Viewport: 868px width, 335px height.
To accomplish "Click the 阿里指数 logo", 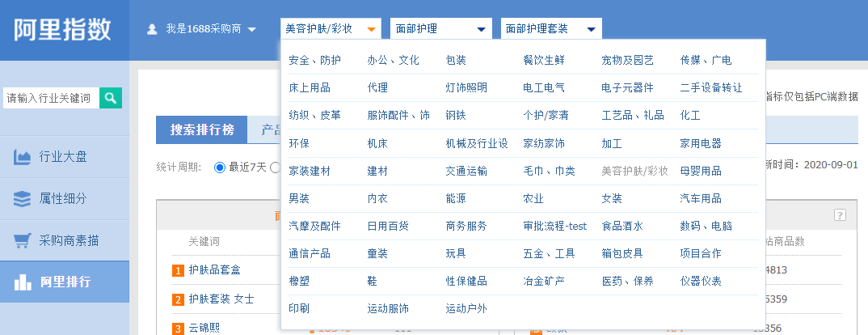I will click(x=62, y=29).
